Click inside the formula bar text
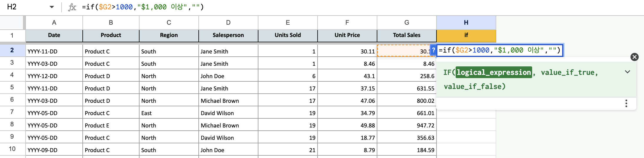The height and width of the screenshot is (158, 644). 143,7
